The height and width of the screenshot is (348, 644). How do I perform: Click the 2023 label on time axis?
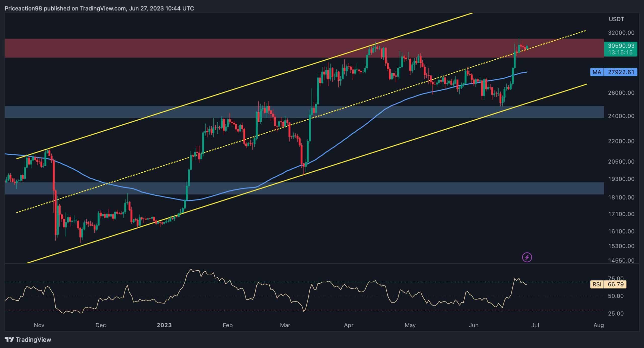[164, 325]
